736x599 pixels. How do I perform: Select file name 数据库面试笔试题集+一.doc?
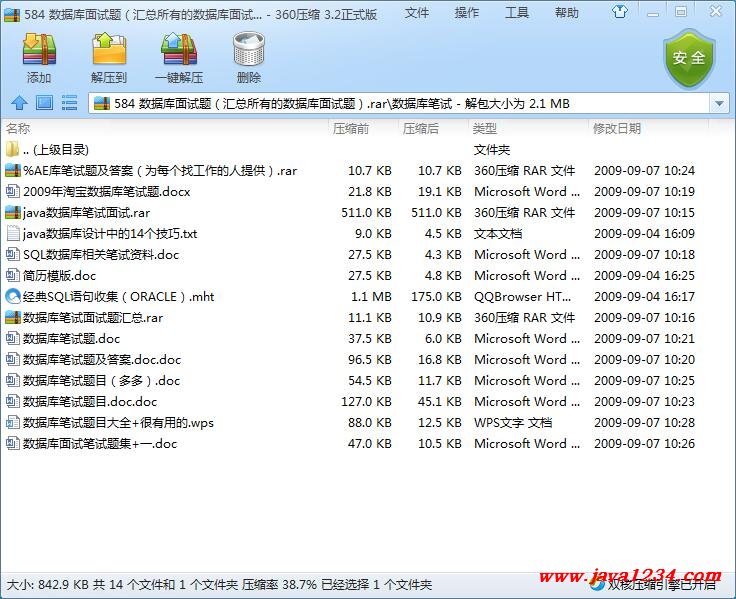click(x=100, y=443)
